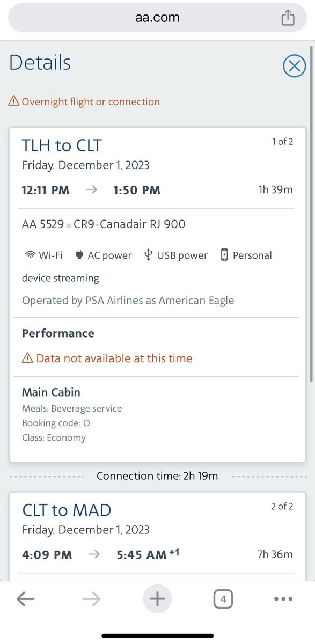Tap the Main Cabin section title
The image size is (315, 644).
(51, 392)
